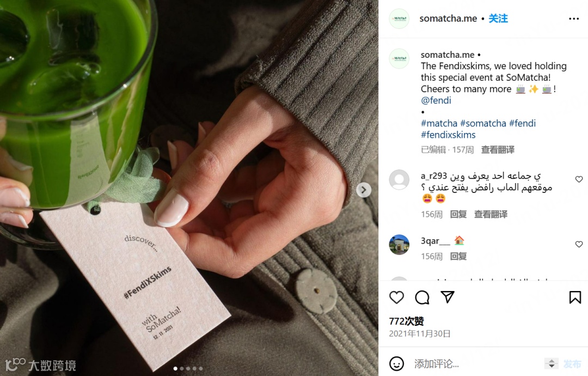Save the post with the bookmark icon
Screen dimensions: 588x376
point(575,297)
